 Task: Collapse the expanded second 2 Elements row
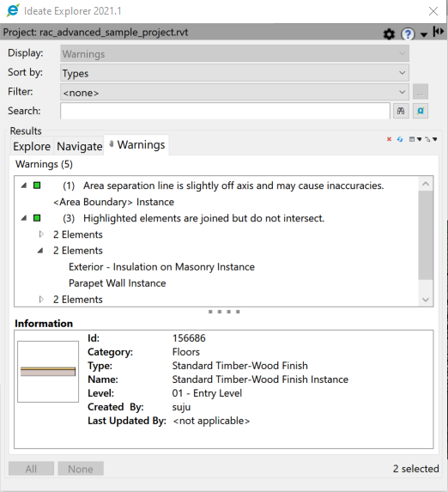(x=40, y=251)
